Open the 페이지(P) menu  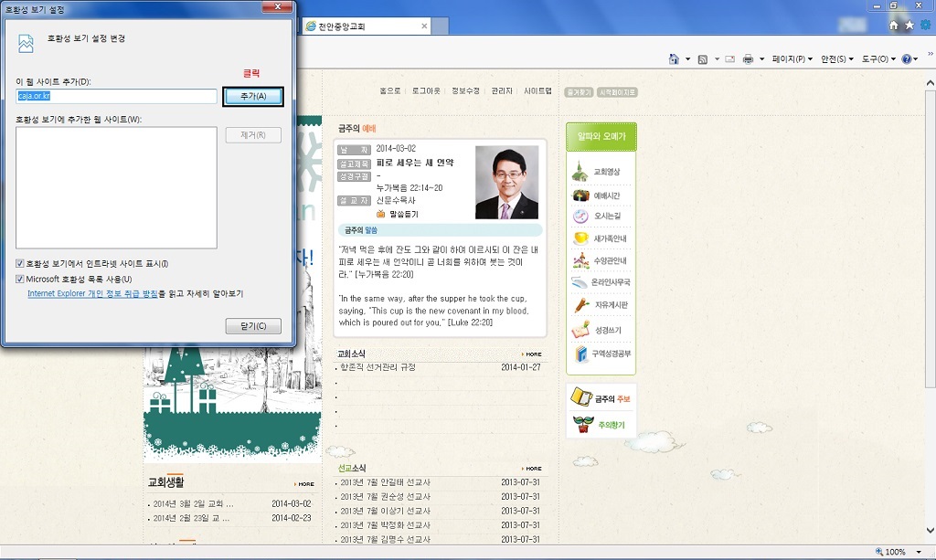click(792, 59)
